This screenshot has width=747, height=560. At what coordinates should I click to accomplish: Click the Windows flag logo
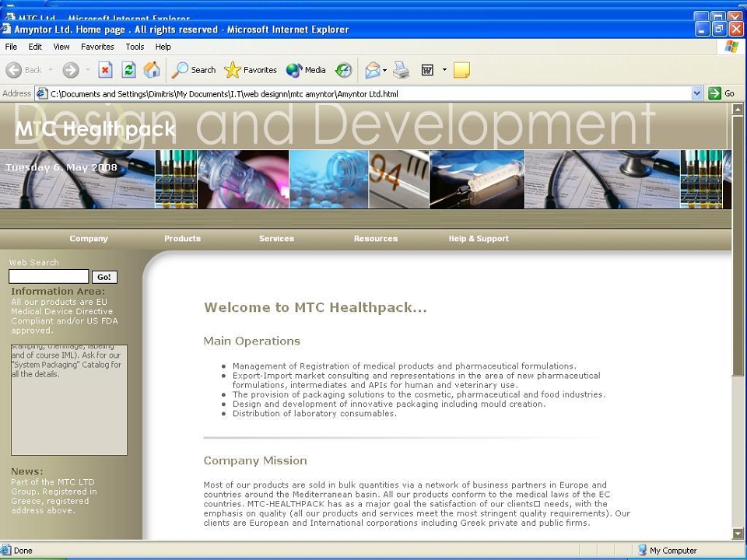tap(731, 47)
